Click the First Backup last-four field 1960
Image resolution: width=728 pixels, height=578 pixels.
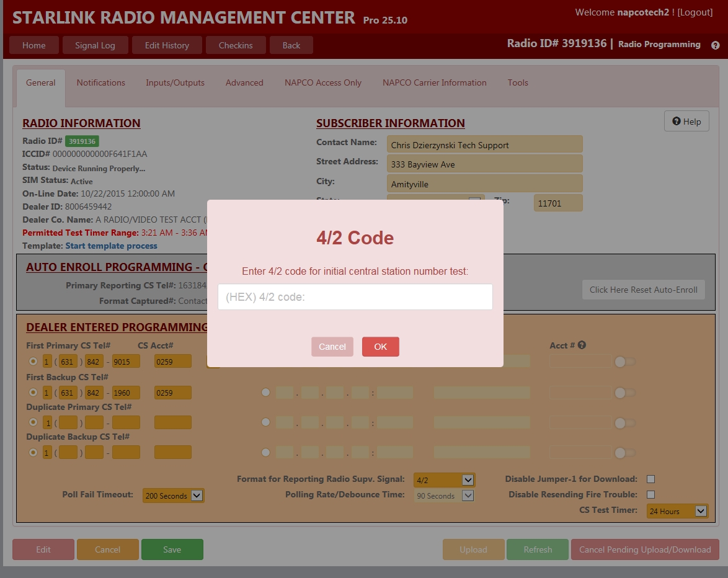127,393
